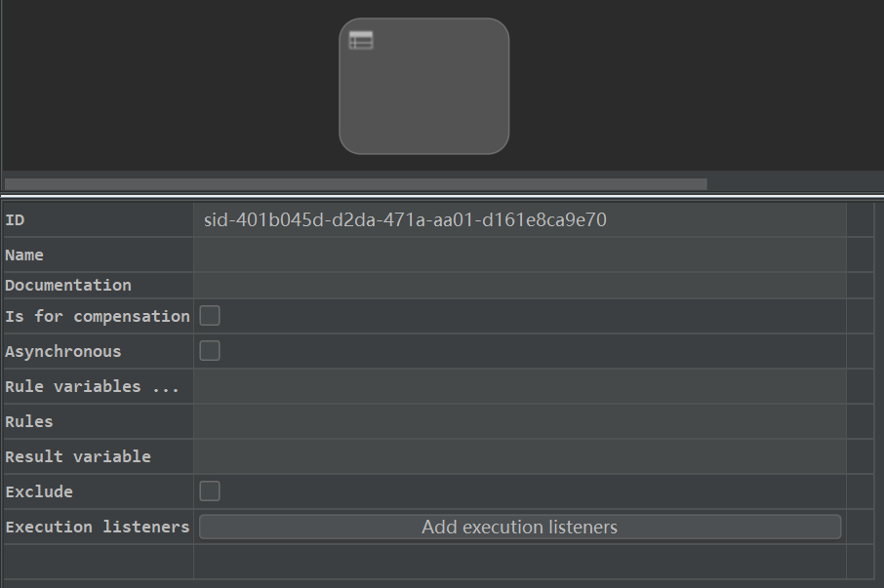
Task: Click Add execution listeners button
Action: 520,527
